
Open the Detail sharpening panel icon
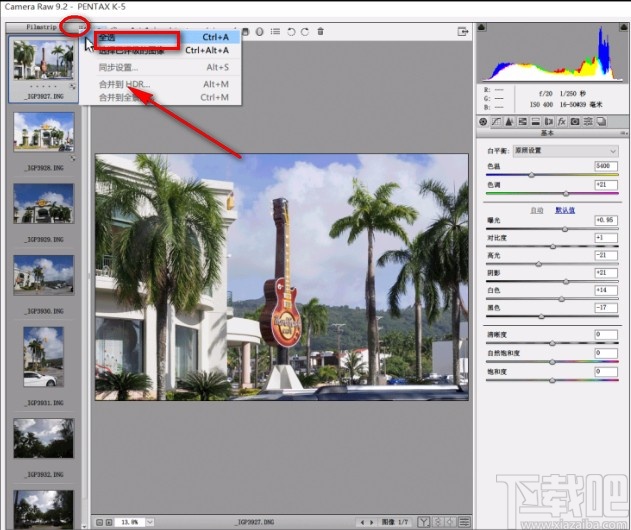pos(509,122)
